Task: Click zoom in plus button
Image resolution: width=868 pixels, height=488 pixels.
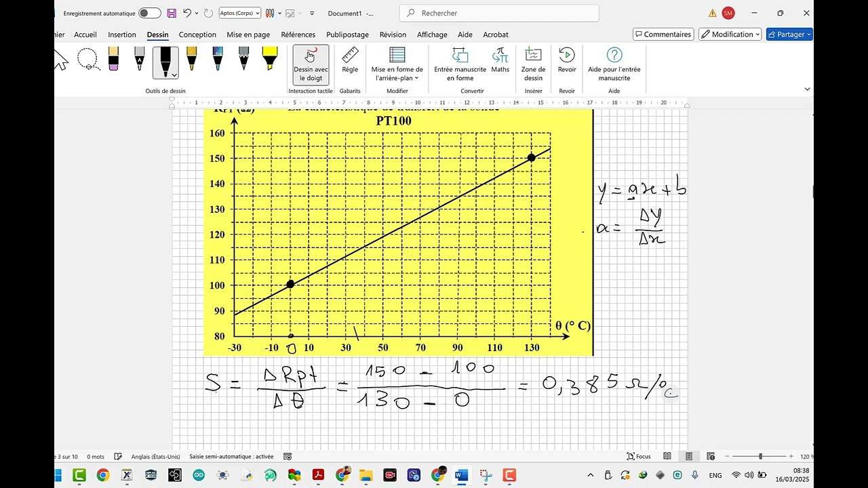Action: point(791,457)
